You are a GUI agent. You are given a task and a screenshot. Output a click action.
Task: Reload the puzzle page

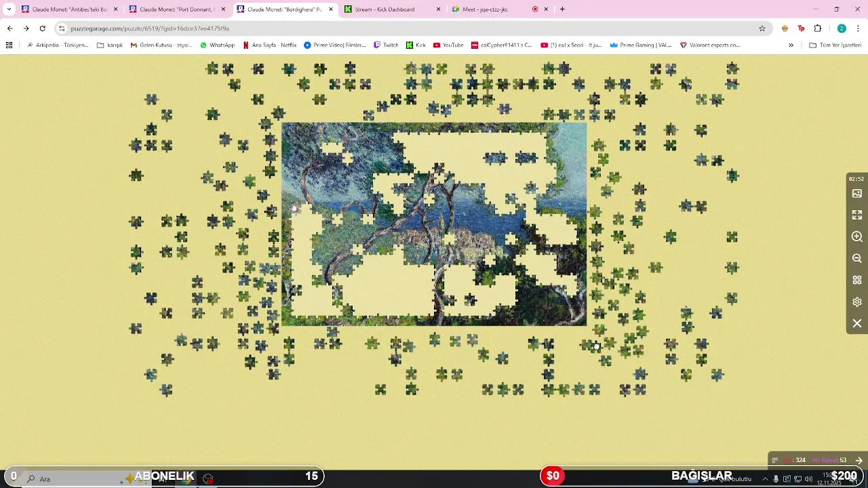42,28
